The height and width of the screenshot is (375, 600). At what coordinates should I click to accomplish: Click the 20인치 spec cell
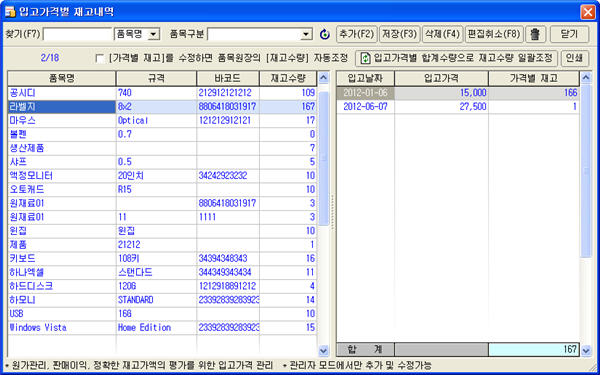[x=156, y=176]
